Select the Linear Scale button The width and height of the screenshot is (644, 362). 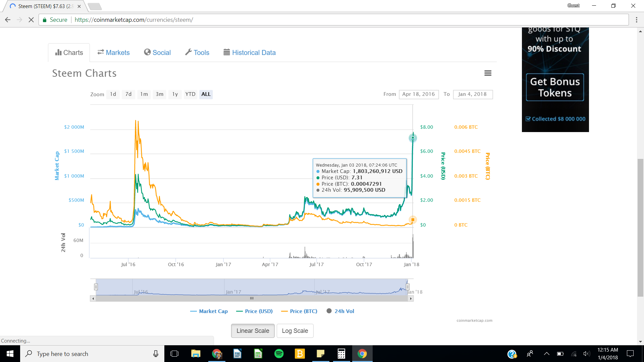tap(253, 331)
